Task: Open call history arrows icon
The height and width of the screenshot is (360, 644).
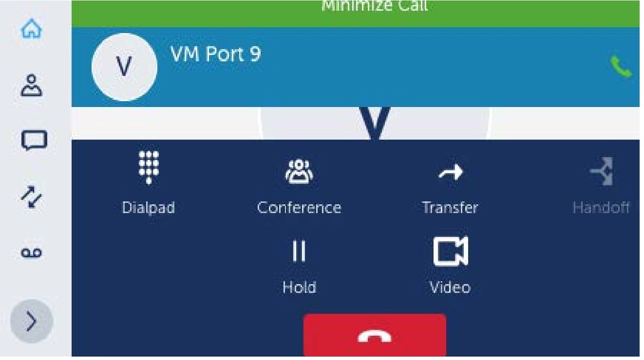Action: pyautogui.click(x=34, y=198)
